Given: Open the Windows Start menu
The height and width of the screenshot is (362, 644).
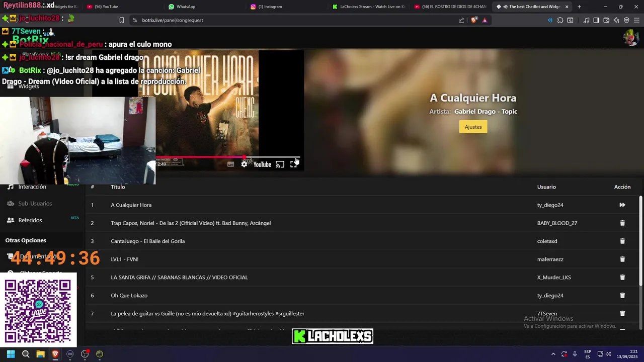Looking at the screenshot, I should click(x=11, y=354).
